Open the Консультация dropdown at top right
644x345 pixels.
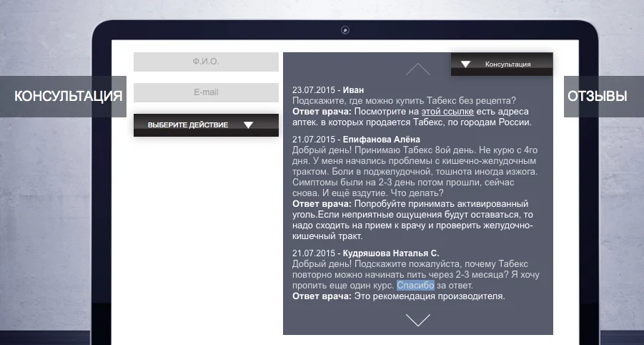pyautogui.click(x=502, y=64)
